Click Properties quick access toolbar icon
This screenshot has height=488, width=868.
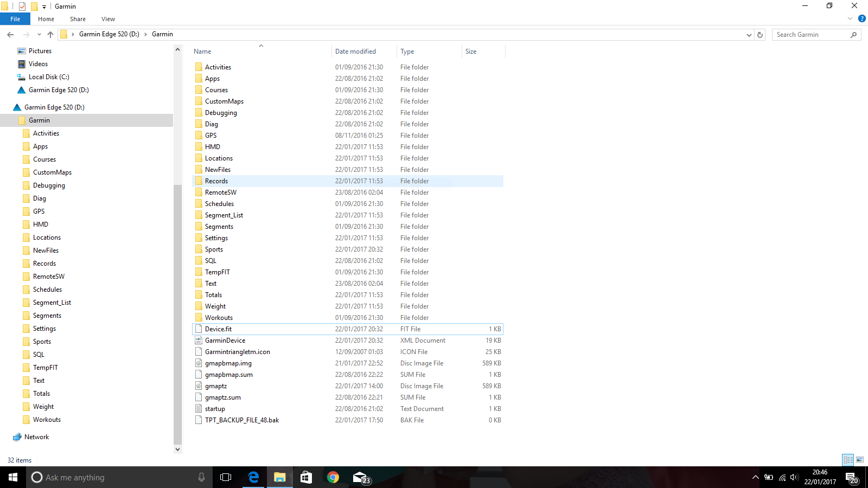(22, 7)
